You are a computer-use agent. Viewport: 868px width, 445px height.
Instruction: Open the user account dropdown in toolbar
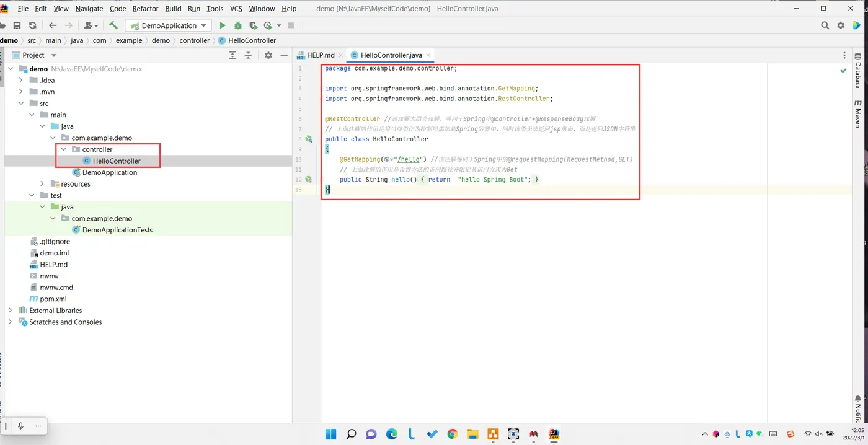coord(91,25)
